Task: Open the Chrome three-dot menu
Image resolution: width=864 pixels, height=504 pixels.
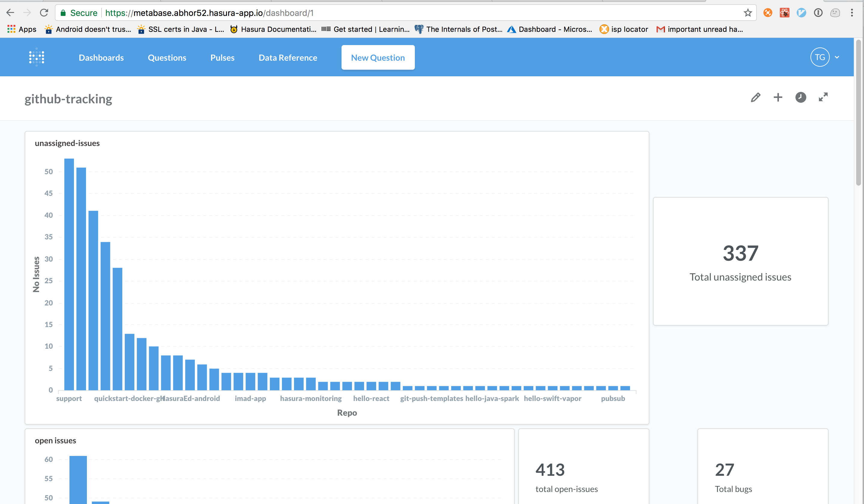Action: coord(852,13)
